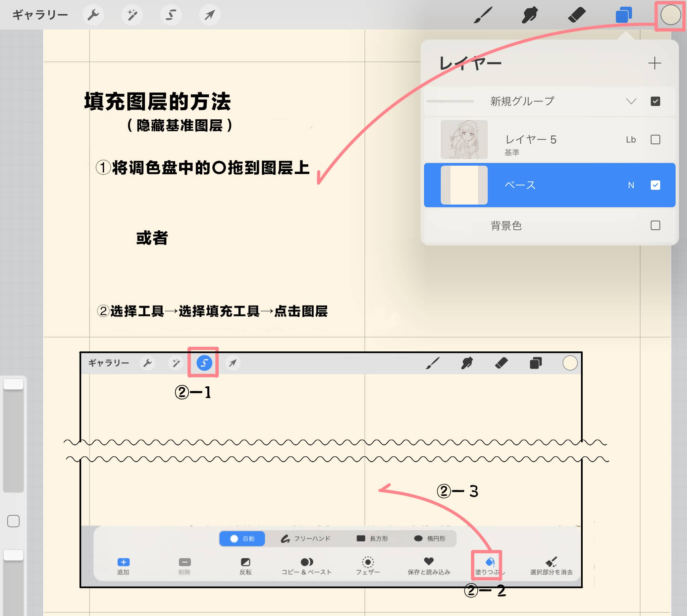Uncheck visibility of 新規グループ

[x=655, y=101]
